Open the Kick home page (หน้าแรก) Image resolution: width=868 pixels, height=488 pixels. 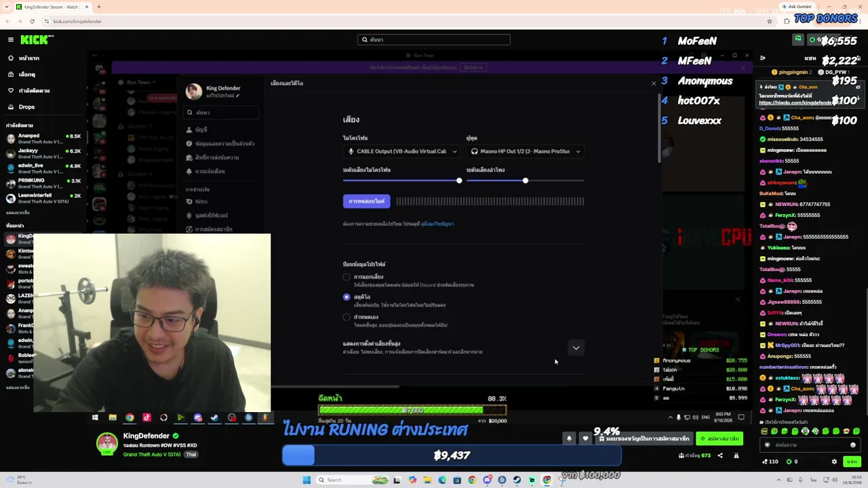click(x=28, y=58)
